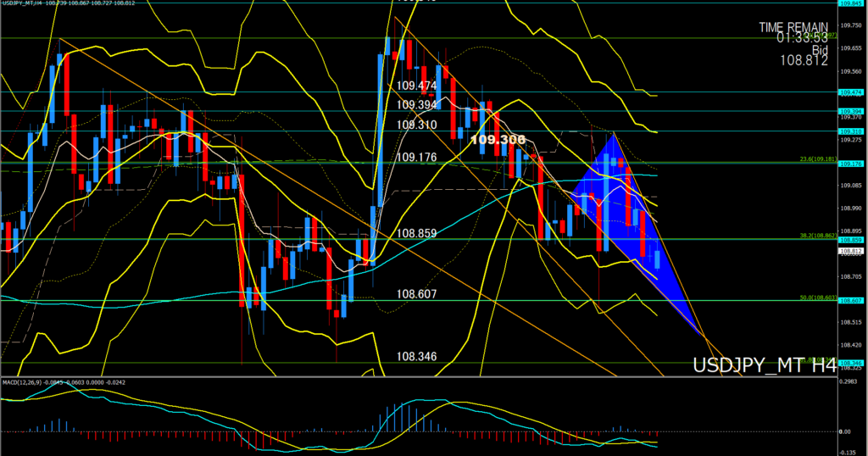Click the cyan 108.607 tag on price axis
Viewport: 868px width, 456px height.
[851, 301]
